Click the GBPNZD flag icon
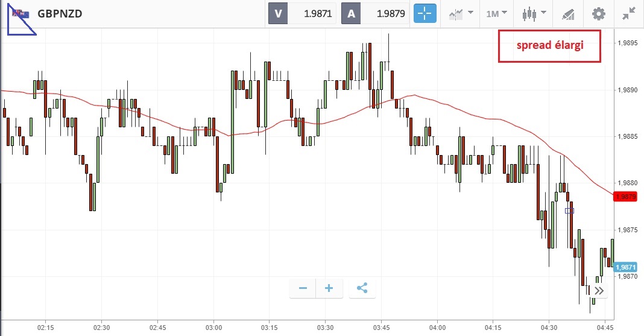Viewport: 644px width, 336px height. coord(21,13)
